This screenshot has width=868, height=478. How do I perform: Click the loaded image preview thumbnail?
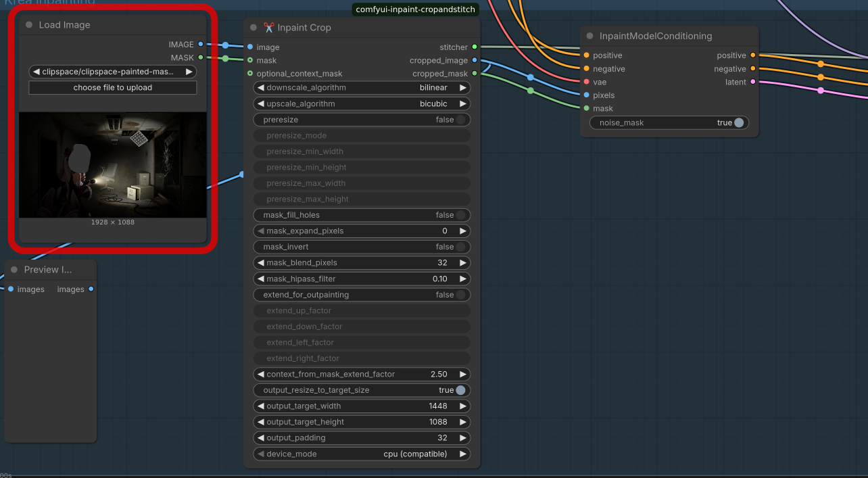click(x=113, y=165)
